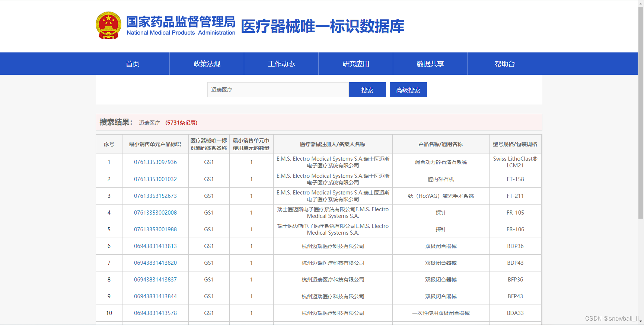Click the Swiss LithoClast® LCM21 cell

(515, 162)
